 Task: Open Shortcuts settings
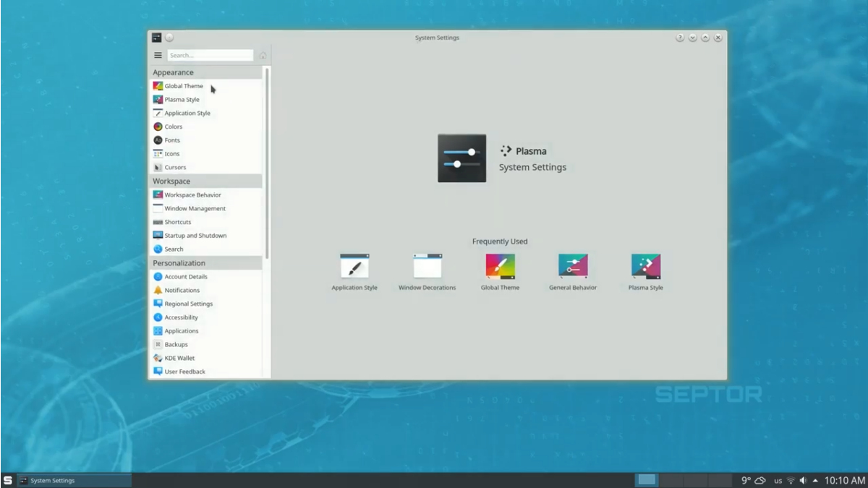point(177,222)
